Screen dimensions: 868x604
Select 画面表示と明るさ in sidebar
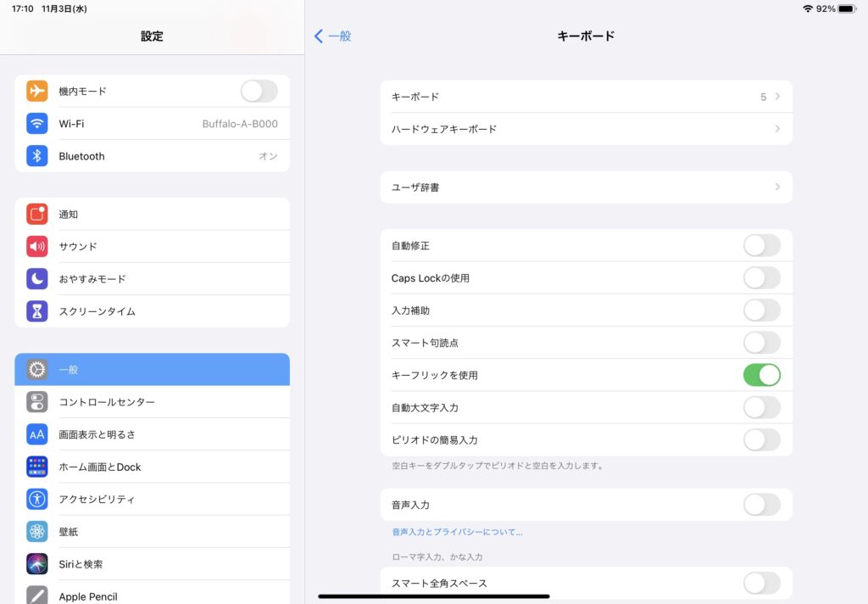pos(152,434)
